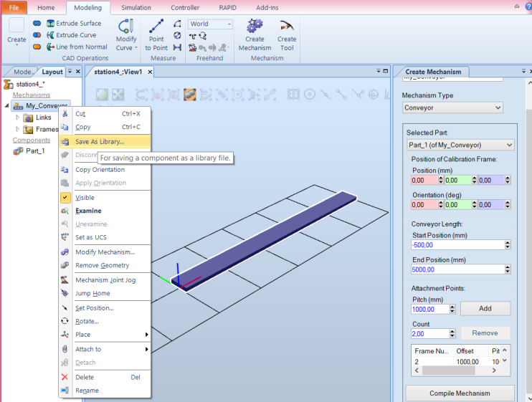Click the Extrude Surface tool

[74, 24]
